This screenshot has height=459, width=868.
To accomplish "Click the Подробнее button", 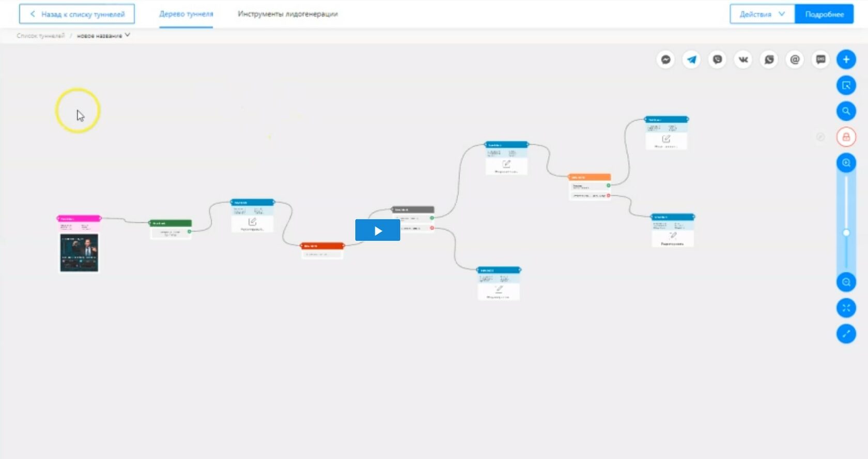I will (x=824, y=14).
